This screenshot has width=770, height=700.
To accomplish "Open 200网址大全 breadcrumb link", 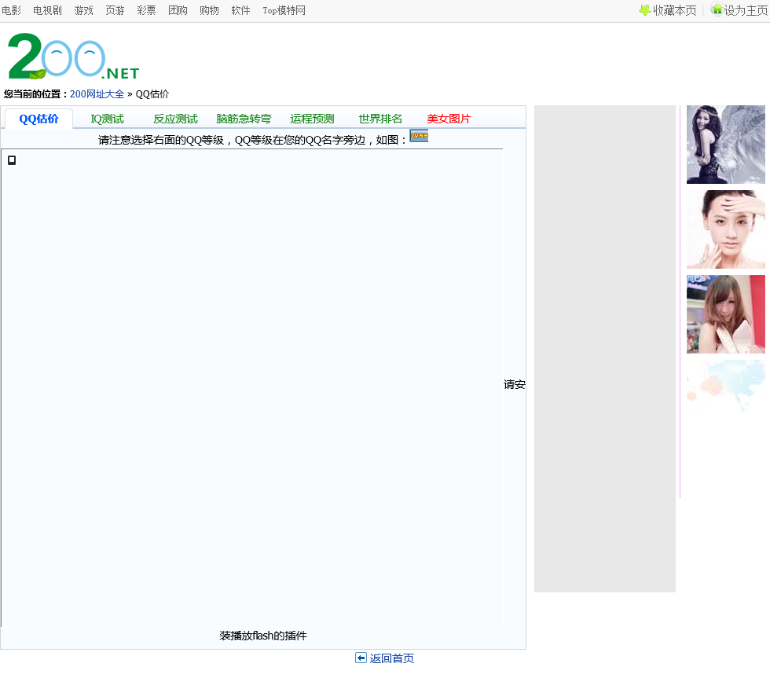I will tap(97, 93).
